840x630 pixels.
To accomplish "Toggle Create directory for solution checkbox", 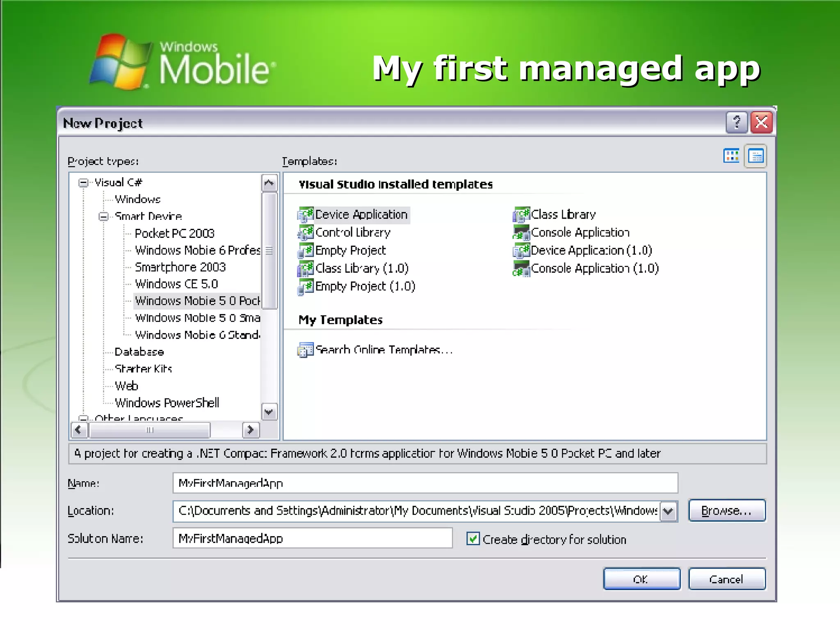I will (x=473, y=539).
